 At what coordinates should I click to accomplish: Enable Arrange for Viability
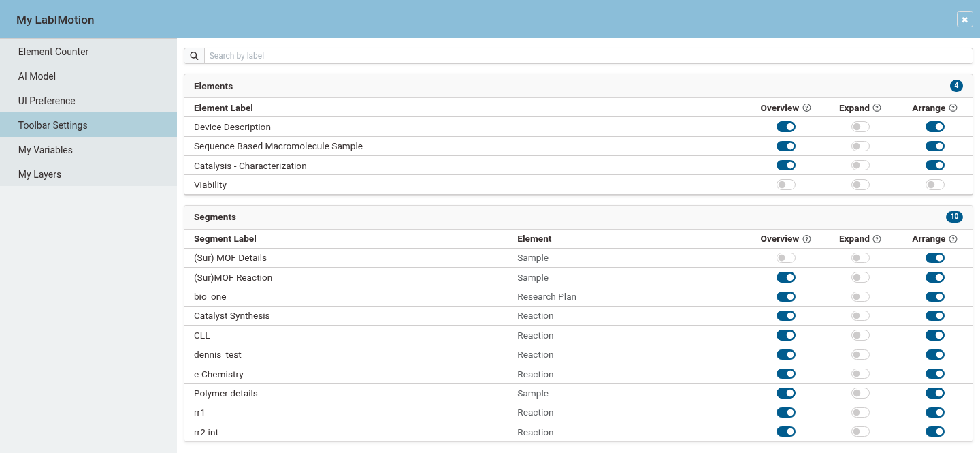pos(935,185)
